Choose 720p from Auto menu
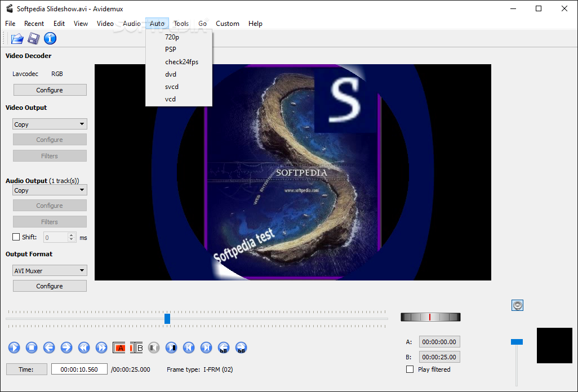Viewport: 578px width, 392px height. click(179, 37)
